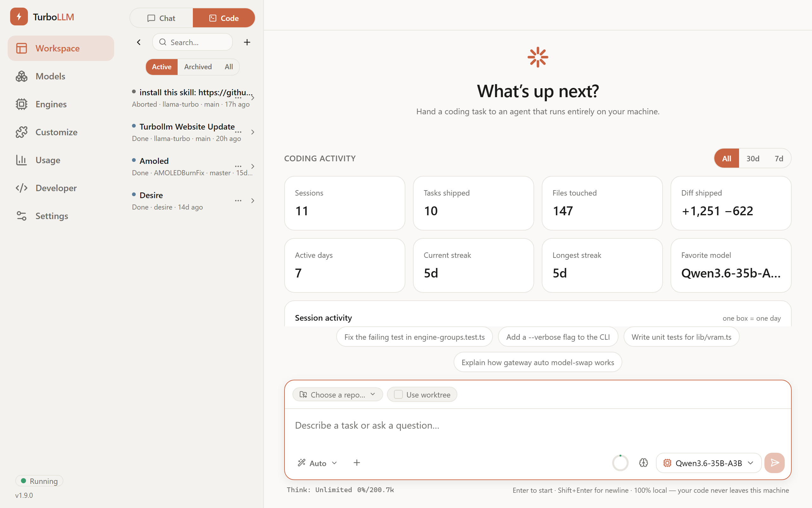Open more options for Desire session
Screen dimensions: 812x508
coord(238,201)
